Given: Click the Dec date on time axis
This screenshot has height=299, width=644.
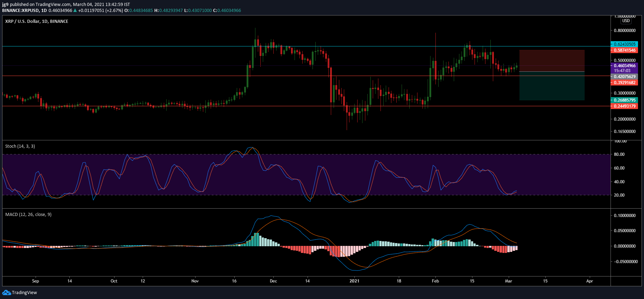Looking at the screenshot, I should click(x=273, y=281).
